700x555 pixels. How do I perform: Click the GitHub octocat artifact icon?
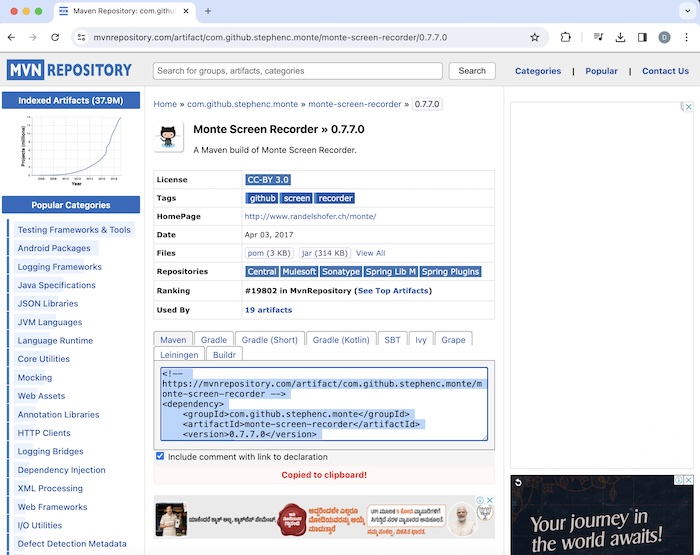point(169,137)
